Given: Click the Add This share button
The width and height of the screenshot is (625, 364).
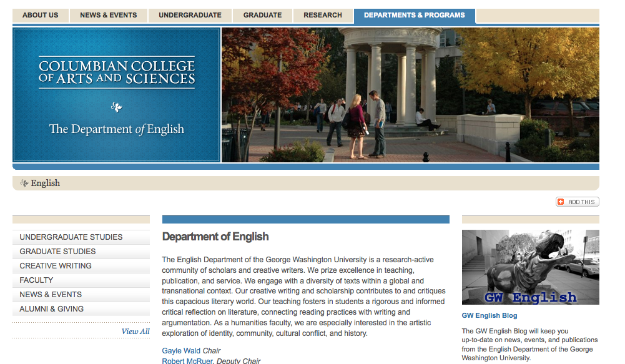Looking at the screenshot, I should tap(577, 202).
